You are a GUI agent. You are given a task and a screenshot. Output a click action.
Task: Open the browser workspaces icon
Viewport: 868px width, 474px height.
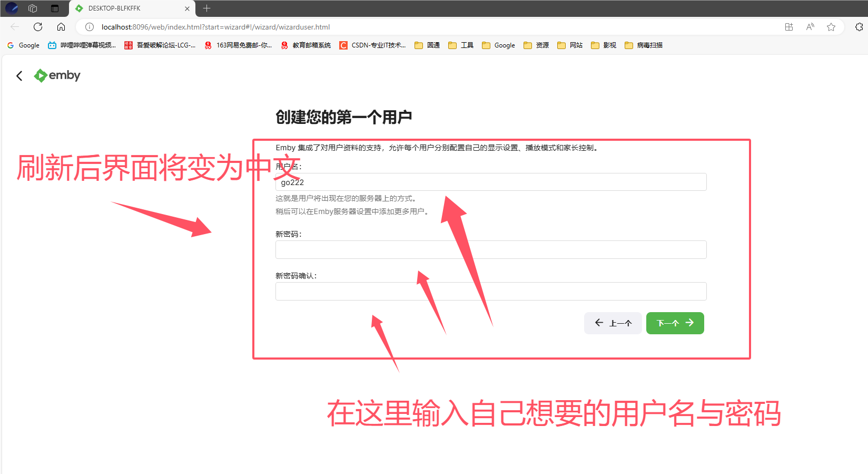[x=33, y=8]
